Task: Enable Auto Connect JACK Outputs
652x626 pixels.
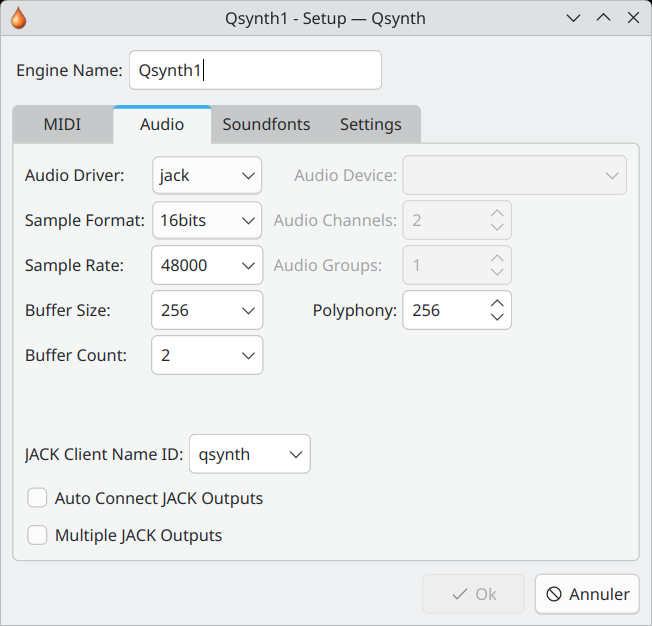Action: pyautogui.click(x=37, y=498)
